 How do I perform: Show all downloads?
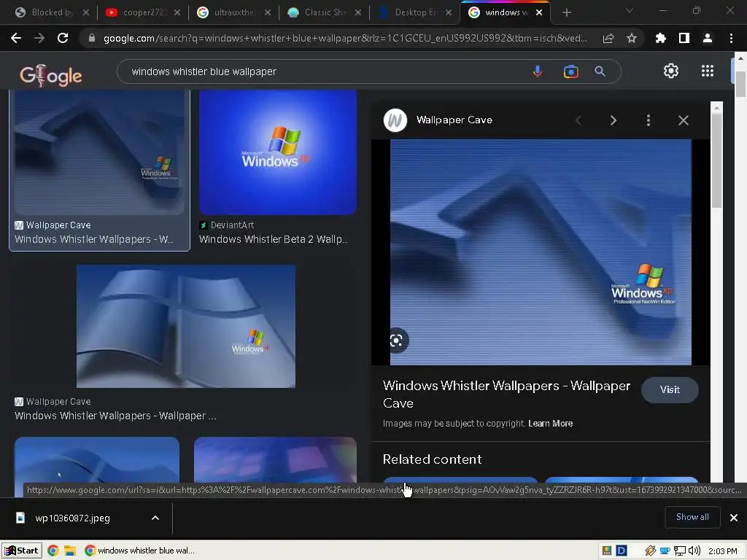(692, 517)
